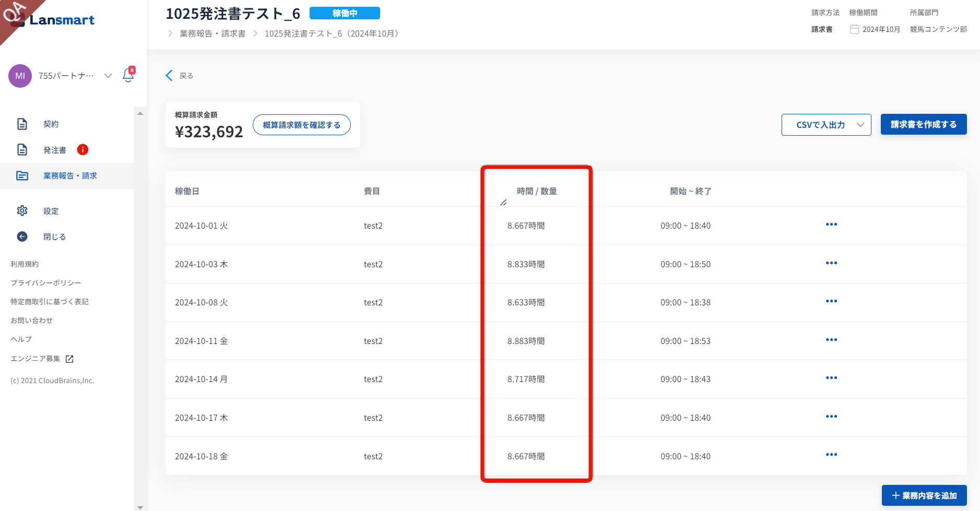Click the 8.717時間 value
The width and height of the screenshot is (980, 511).
point(526,379)
